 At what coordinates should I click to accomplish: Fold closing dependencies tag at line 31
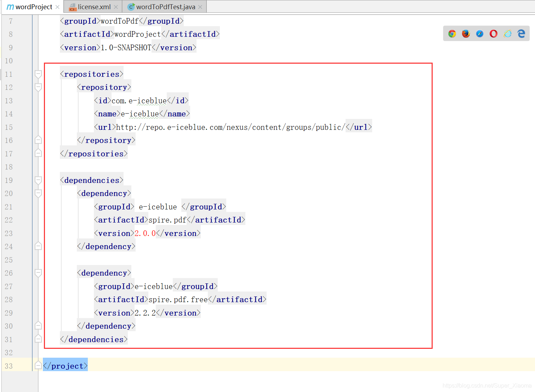coord(38,339)
